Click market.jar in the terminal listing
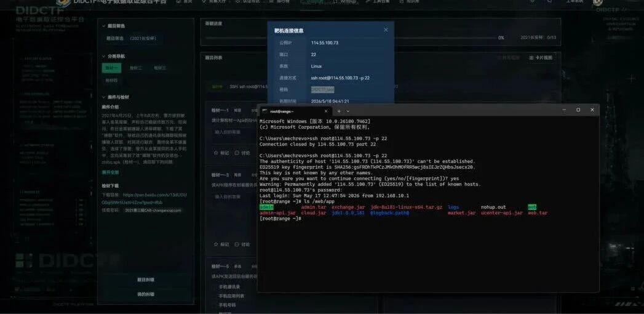Image resolution: width=644 pixels, height=314 pixels. point(462,213)
